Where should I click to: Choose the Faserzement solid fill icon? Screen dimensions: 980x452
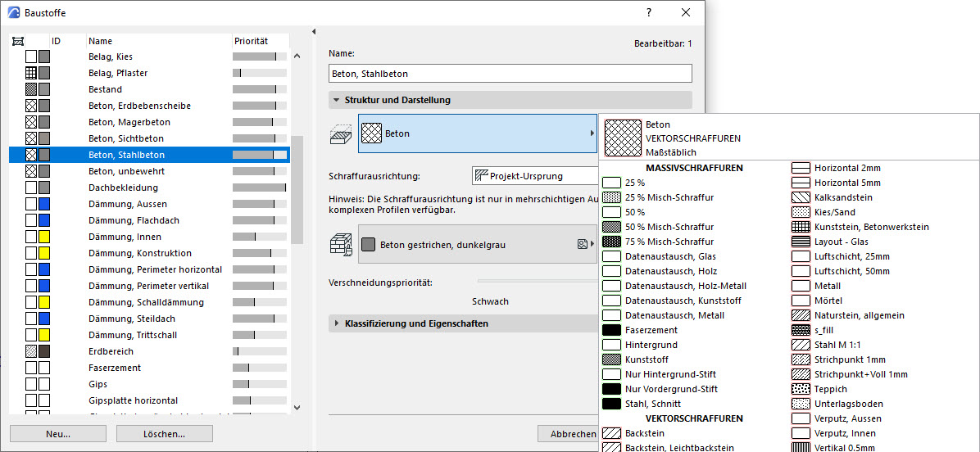pyautogui.click(x=611, y=330)
